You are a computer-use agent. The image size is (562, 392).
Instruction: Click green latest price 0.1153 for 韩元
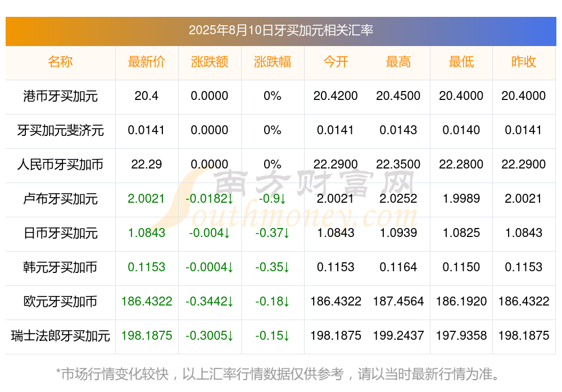click(x=147, y=267)
